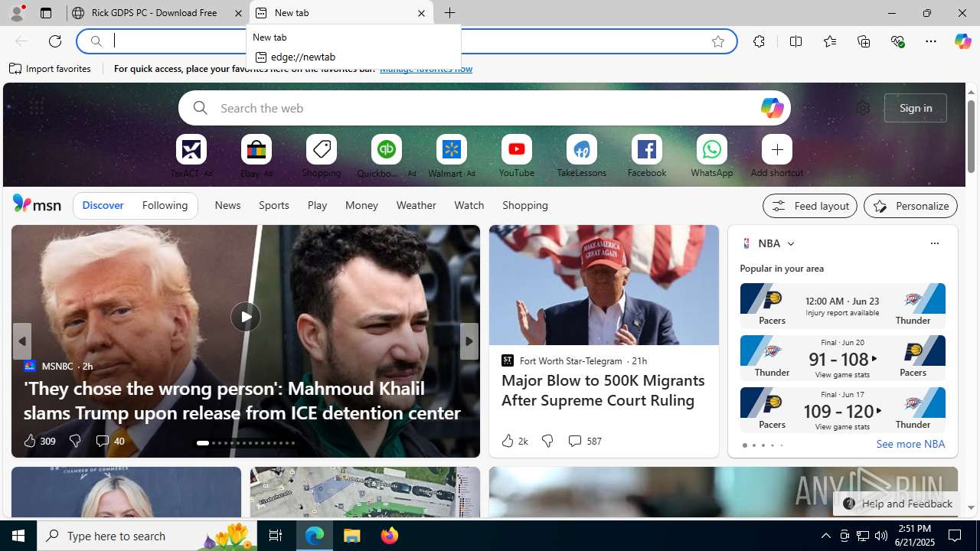Click Copilot icon in search box
Screen dimensions: 980x551
coord(771,108)
